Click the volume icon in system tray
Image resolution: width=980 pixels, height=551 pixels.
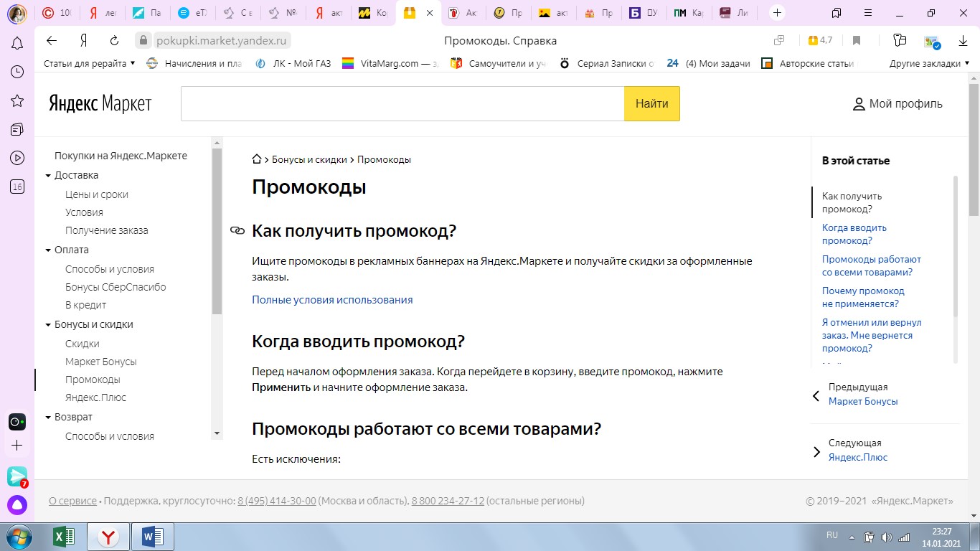(886, 537)
